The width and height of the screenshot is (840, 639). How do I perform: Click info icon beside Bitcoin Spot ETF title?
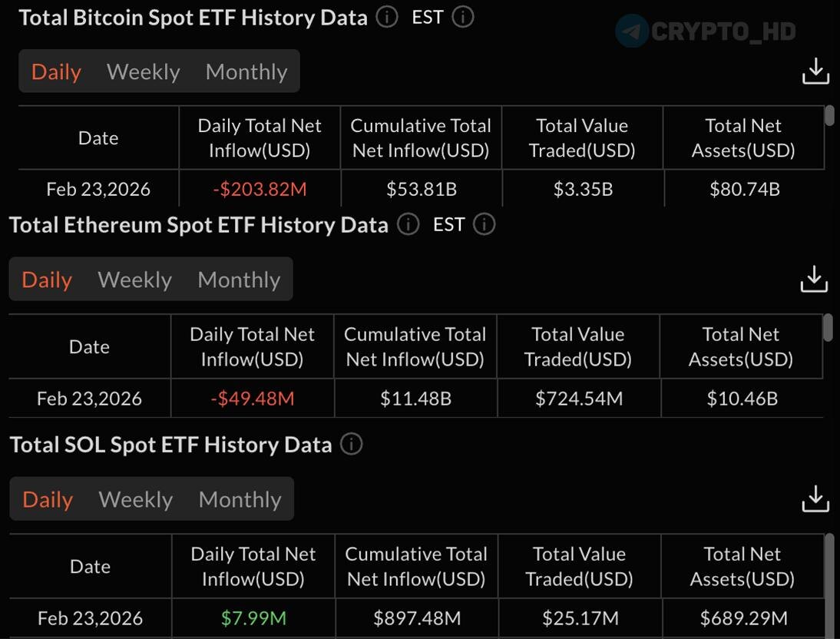[x=387, y=17]
